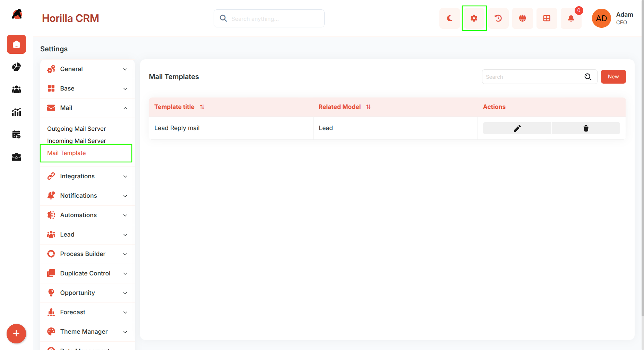Image resolution: width=644 pixels, height=350 pixels.
Task: Open the bar chart analytics sidebar icon
Action: point(16,112)
